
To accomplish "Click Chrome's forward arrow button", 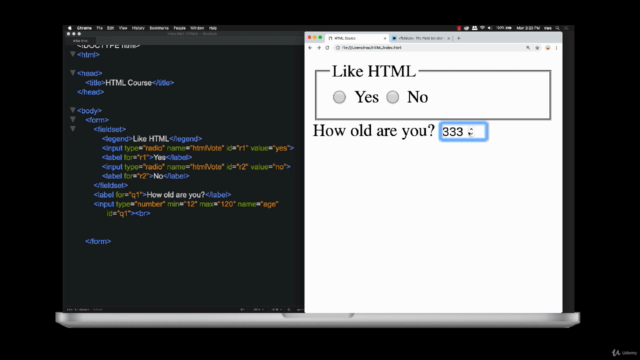I will (x=319, y=48).
